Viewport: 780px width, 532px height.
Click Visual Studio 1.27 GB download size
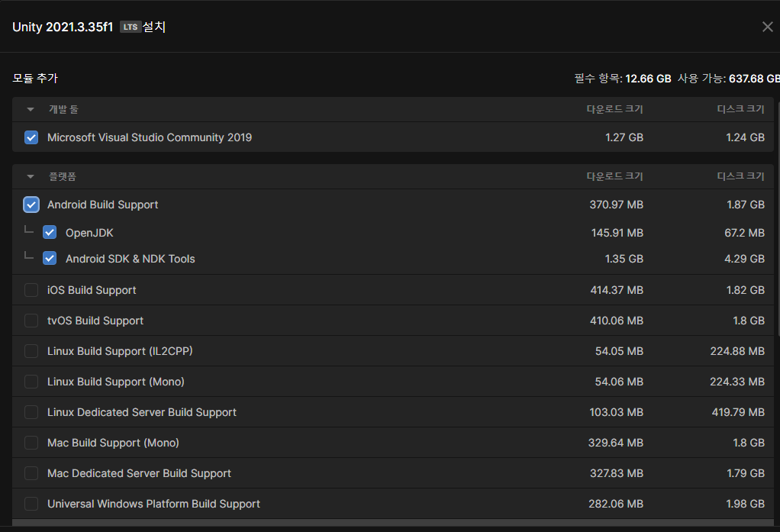pyautogui.click(x=624, y=137)
